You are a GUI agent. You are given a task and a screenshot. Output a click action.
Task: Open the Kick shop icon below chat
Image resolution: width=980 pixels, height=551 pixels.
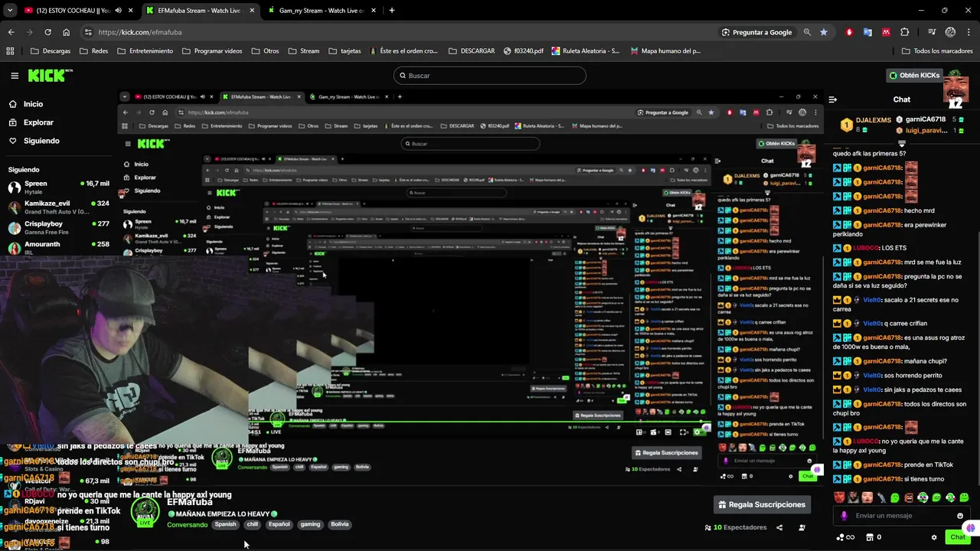tap(870, 537)
